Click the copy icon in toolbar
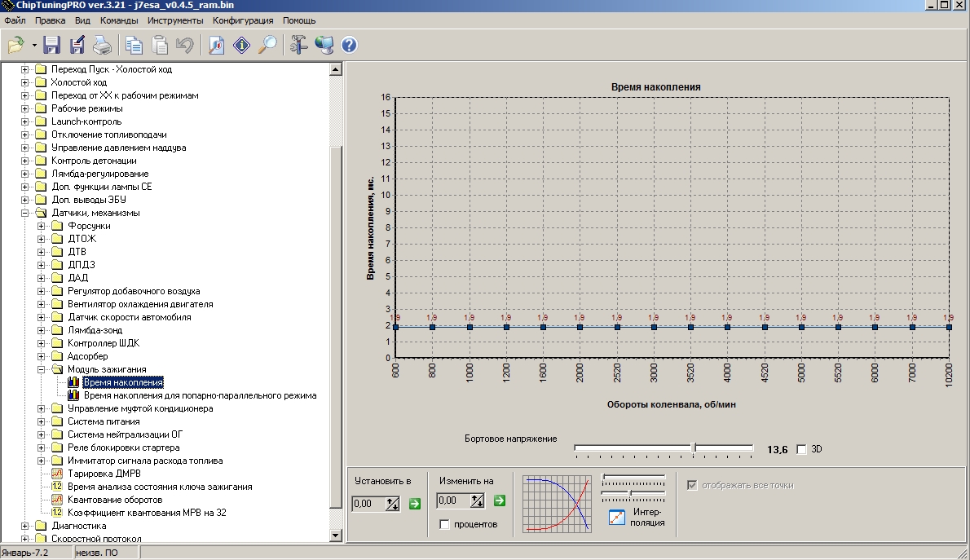970x560 pixels. (x=134, y=45)
